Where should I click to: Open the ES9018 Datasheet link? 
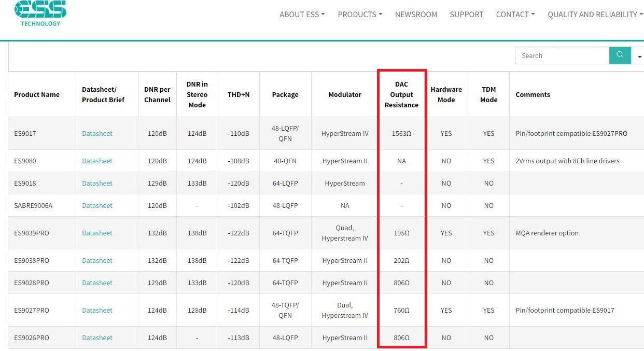tap(97, 183)
